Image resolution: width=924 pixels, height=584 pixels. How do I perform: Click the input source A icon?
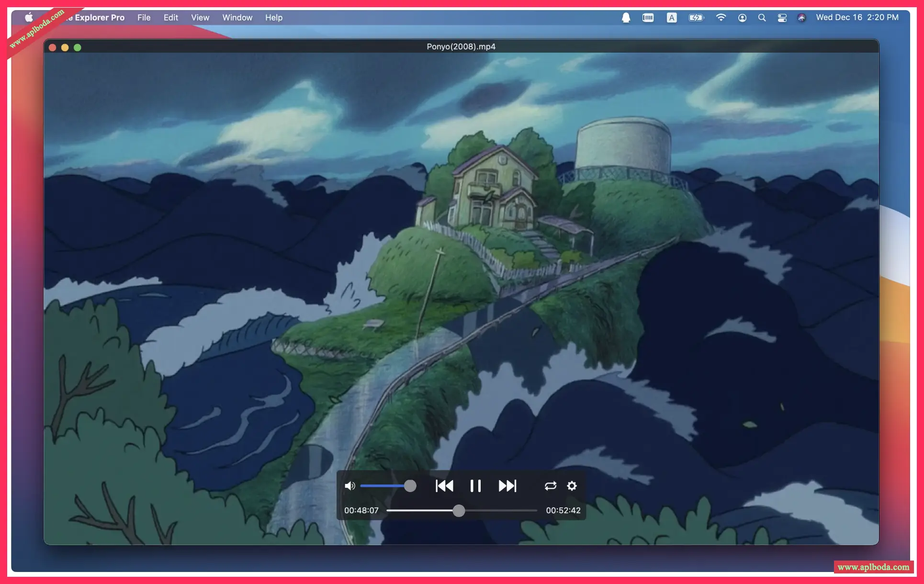(672, 18)
